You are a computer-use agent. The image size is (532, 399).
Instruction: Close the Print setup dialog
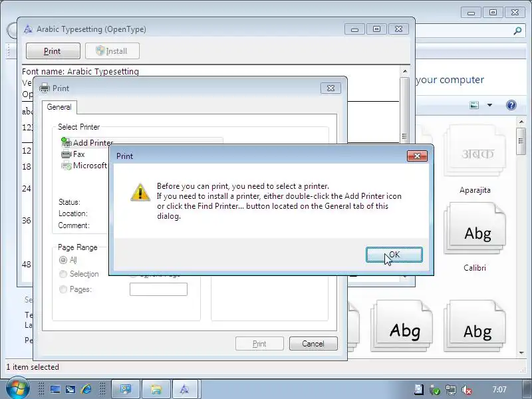pyautogui.click(x=331, y=88)
